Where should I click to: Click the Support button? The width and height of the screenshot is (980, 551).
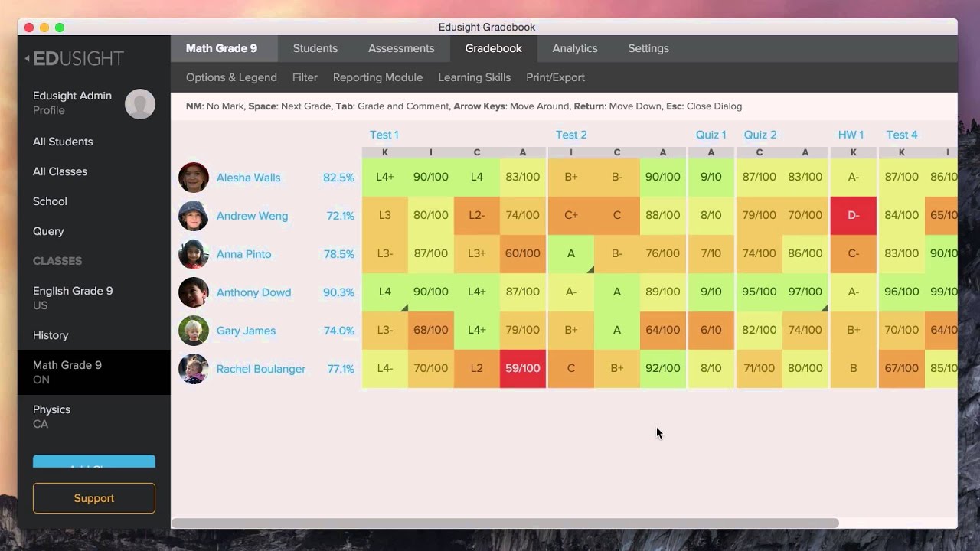point(94,498)
